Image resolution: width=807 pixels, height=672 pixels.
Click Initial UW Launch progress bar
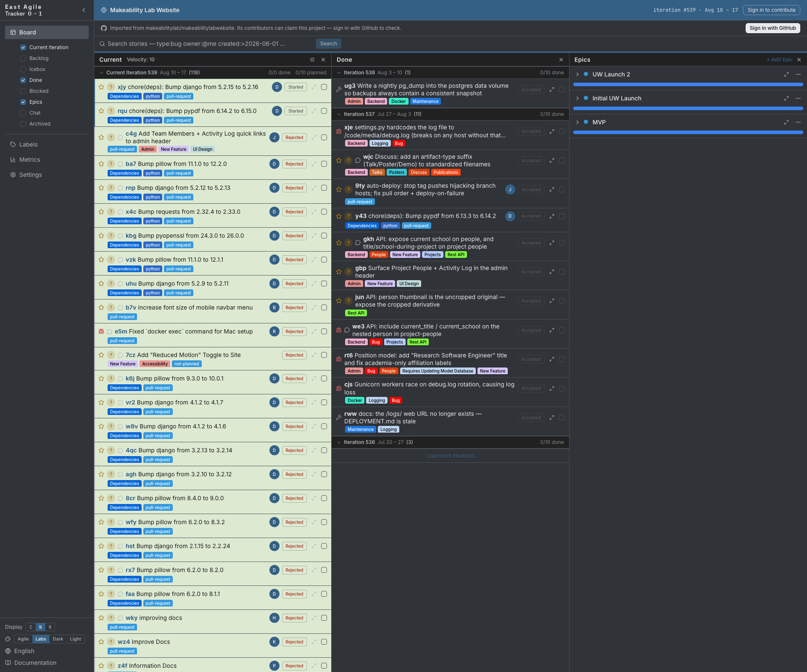click(x=688, y=108)
